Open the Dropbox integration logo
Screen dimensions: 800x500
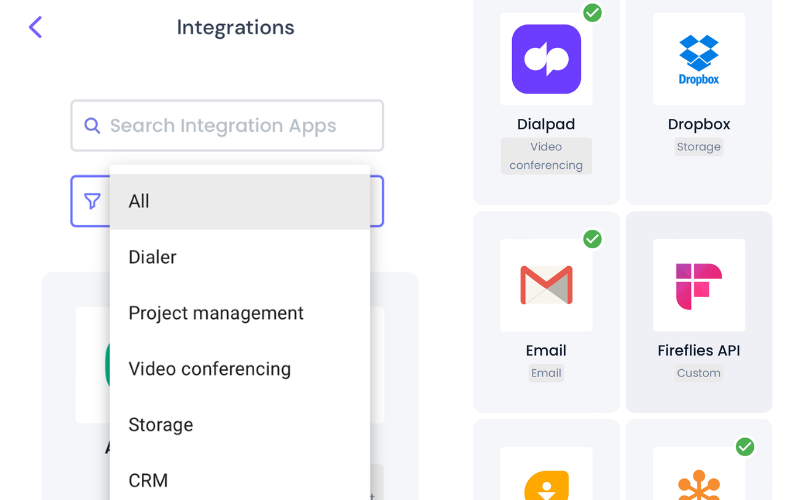tap(699, 59)
